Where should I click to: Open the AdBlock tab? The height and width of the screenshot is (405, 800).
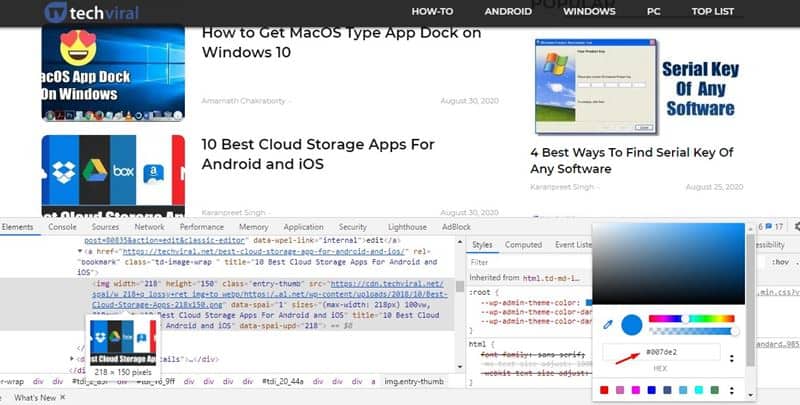[456, 227]
